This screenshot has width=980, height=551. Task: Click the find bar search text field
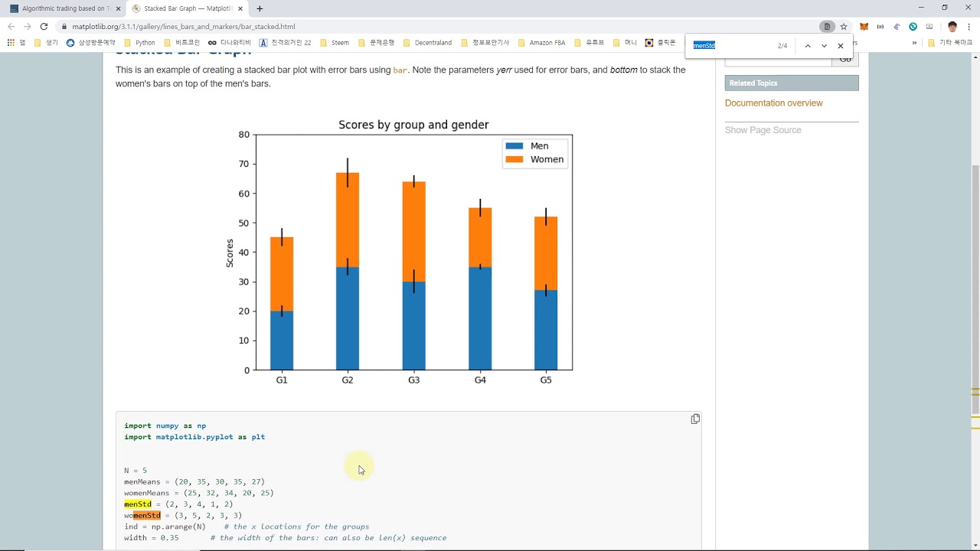pyautogui.click(x=733, y=46)
